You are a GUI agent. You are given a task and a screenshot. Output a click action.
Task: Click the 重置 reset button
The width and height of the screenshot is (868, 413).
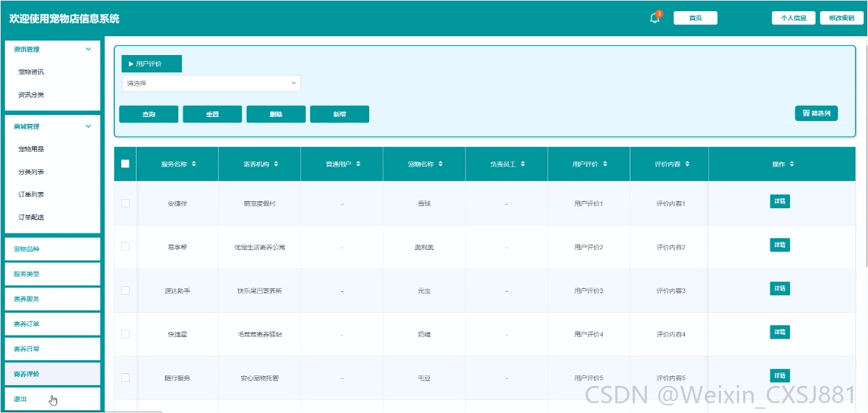[212, 114]
